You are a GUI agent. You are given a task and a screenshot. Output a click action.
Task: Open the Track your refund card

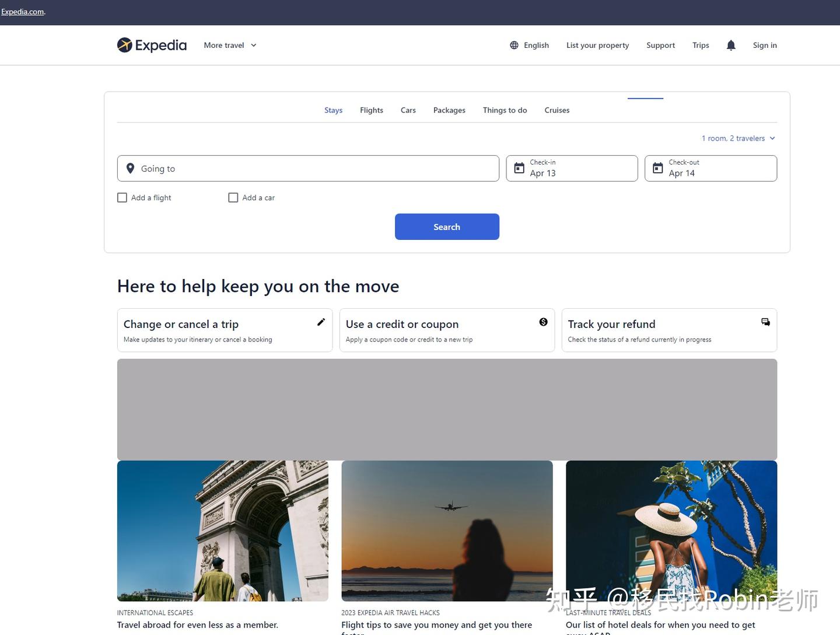669,330
